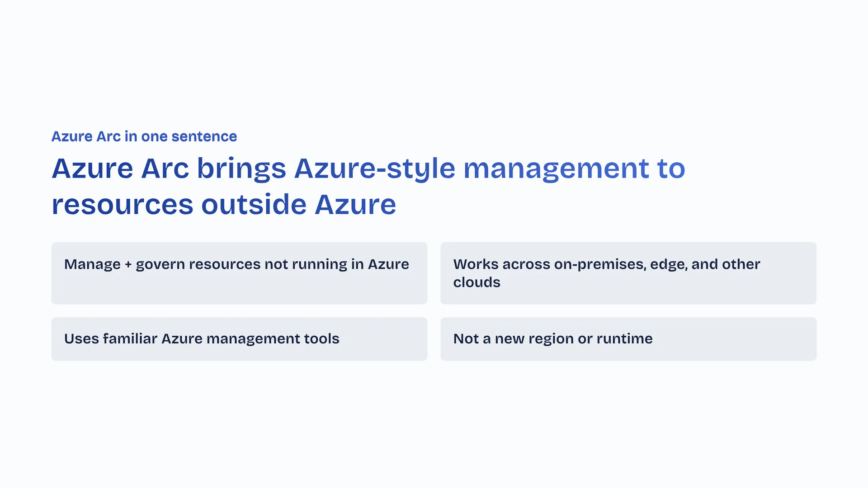Click the word 'management' in the headline
This screenshot has height=488, width=868.
[556, 169]
